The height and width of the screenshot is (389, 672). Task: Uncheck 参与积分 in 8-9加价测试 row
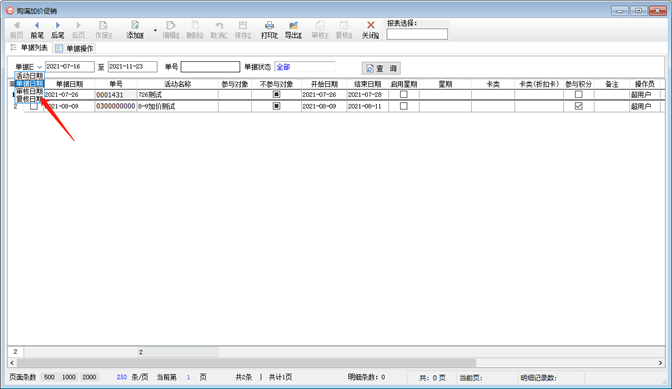tap(579, 106)
